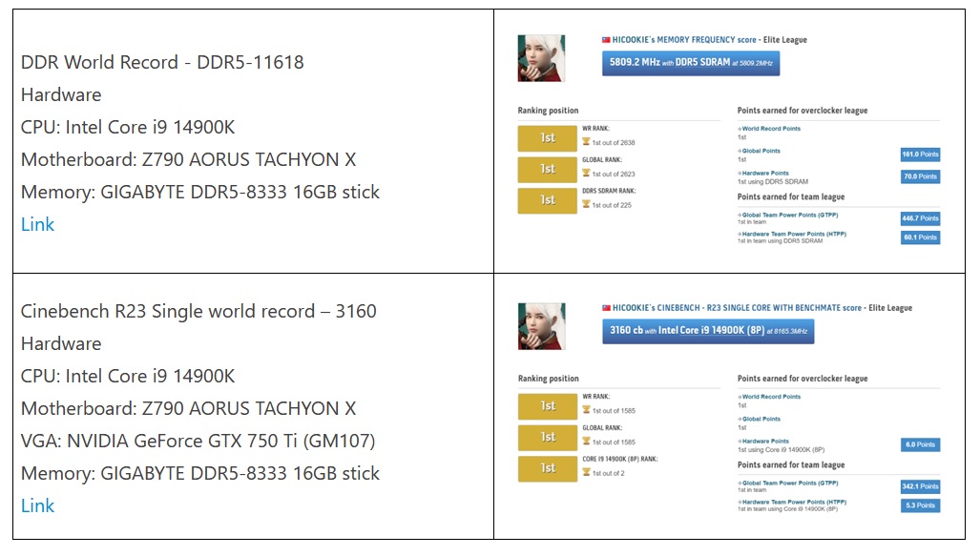The width and height of the screenshot is (980, 556).
Task: Click the '446.7 Points' badge
Action: (920, 218)
